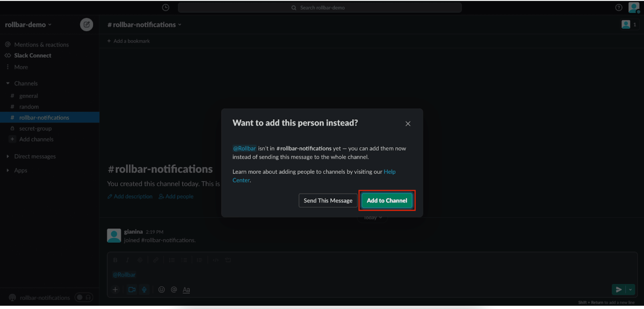View channel members avatar button

(x=629, y=25)
